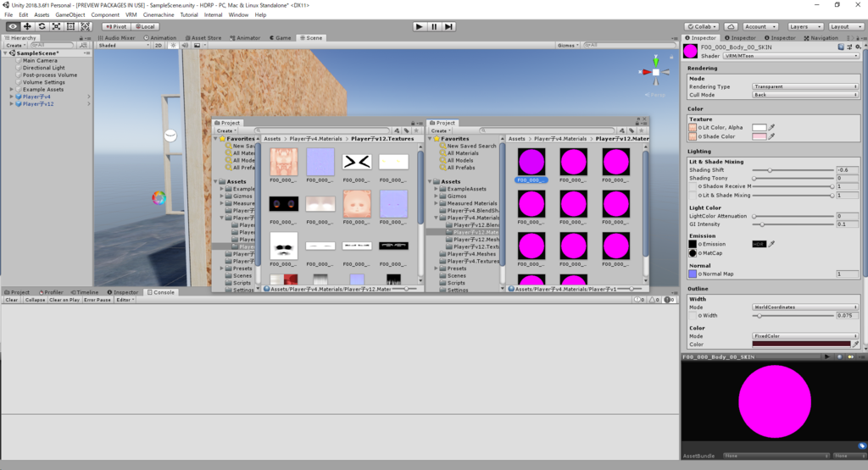Select the Hand (view) tool
Viewport: 868px width, 470px height.
[x=13, y=26]
